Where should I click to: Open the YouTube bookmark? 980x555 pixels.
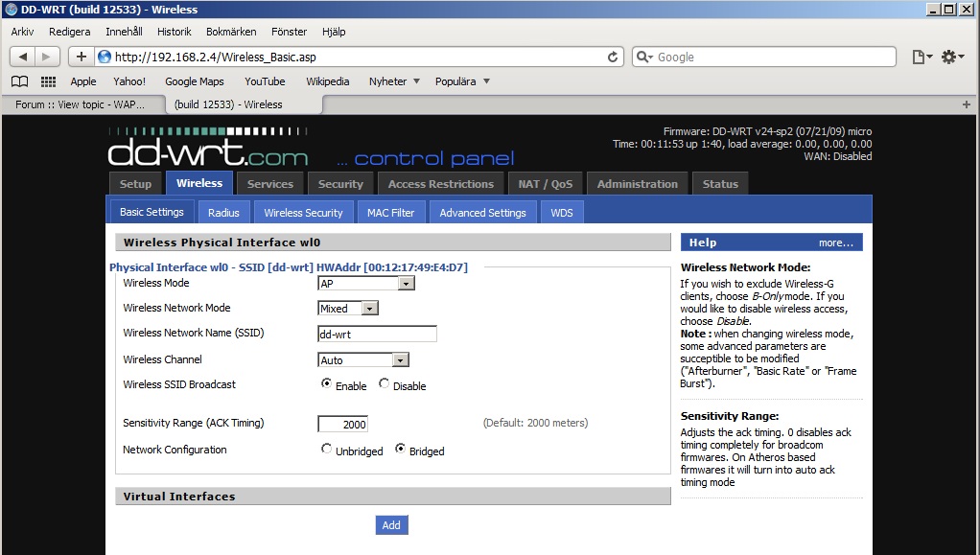(265, 81)
